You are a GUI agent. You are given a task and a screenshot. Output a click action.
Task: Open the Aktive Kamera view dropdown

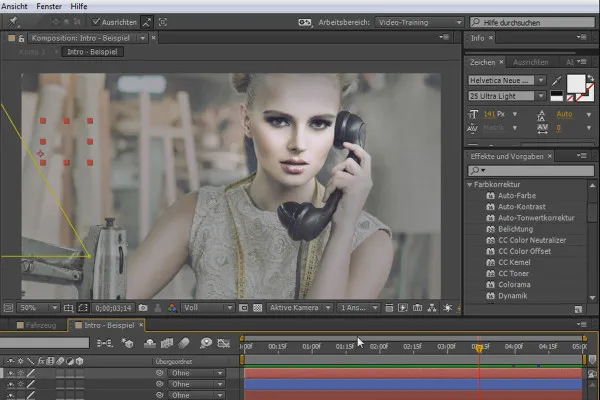point(300,308)
